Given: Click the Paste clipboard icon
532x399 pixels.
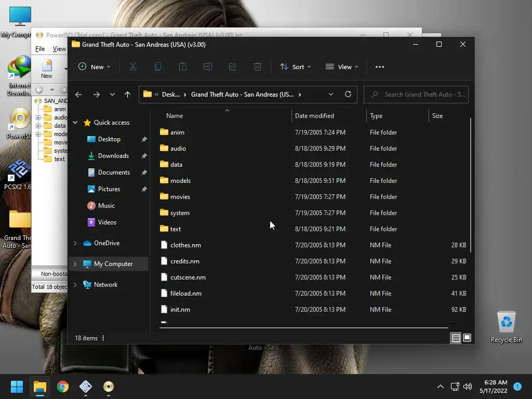Looking at the screenshot, I should click(182, 67).
